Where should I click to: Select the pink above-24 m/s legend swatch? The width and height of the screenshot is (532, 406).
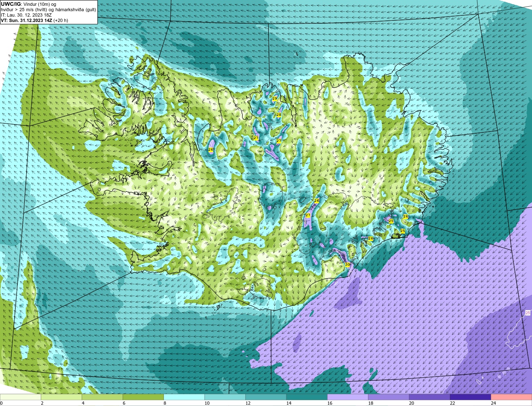tap(512, 397)
